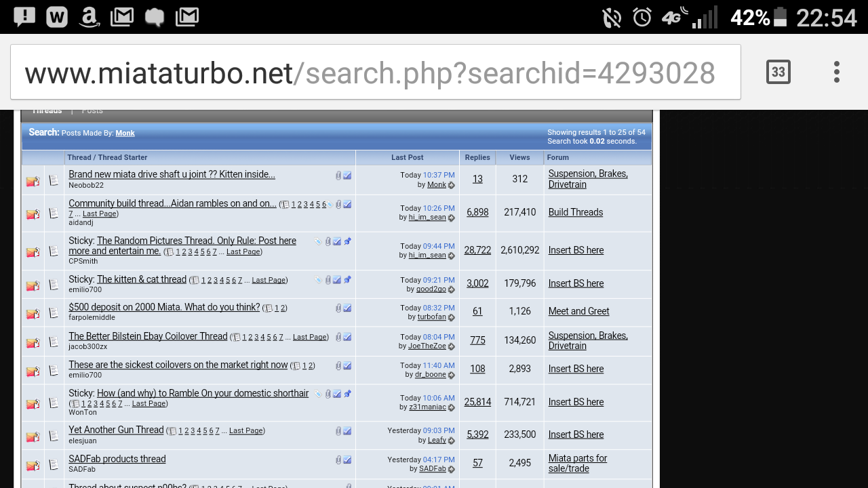Open the tab switcher showing 33 tabs
The width and height of the screenshot is (868, 488).
click(778, 72)
